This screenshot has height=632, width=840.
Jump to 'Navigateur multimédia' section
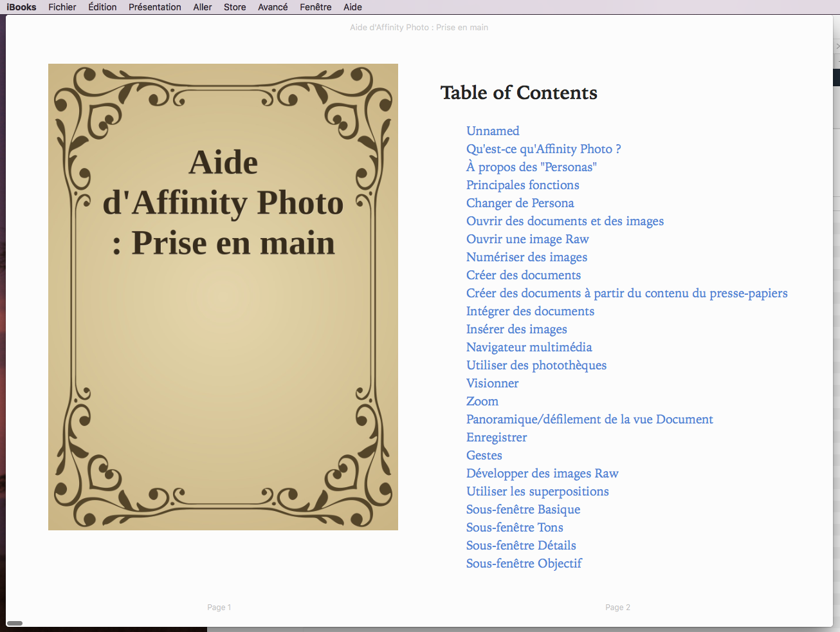529,347
